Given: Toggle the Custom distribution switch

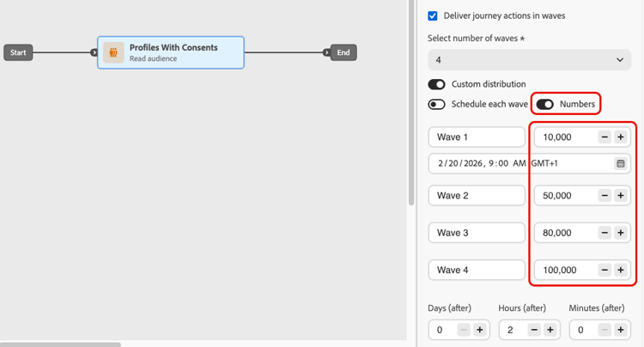Looking at the screenshot, I should (x=437, y=84).
